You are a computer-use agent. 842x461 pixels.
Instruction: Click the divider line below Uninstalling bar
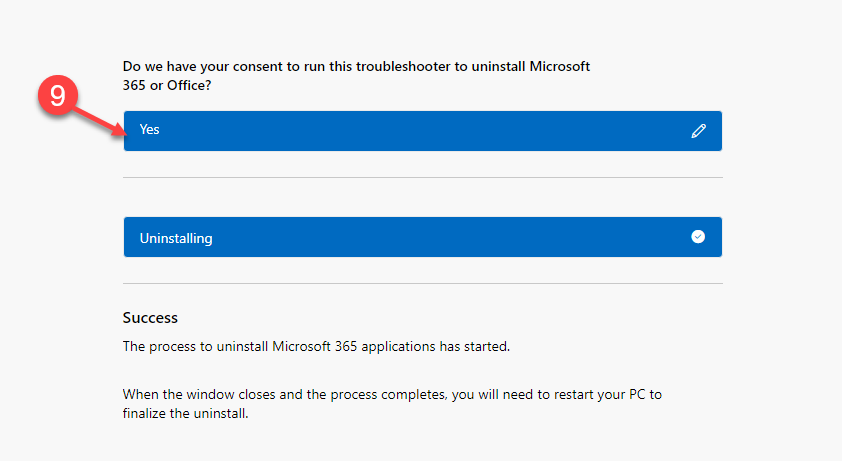(422, 283)
